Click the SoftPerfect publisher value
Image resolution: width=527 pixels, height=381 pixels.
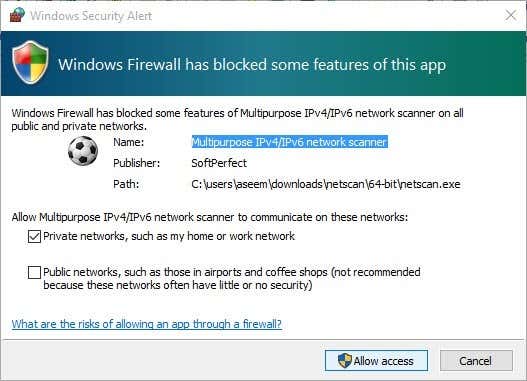click(219, 163)
